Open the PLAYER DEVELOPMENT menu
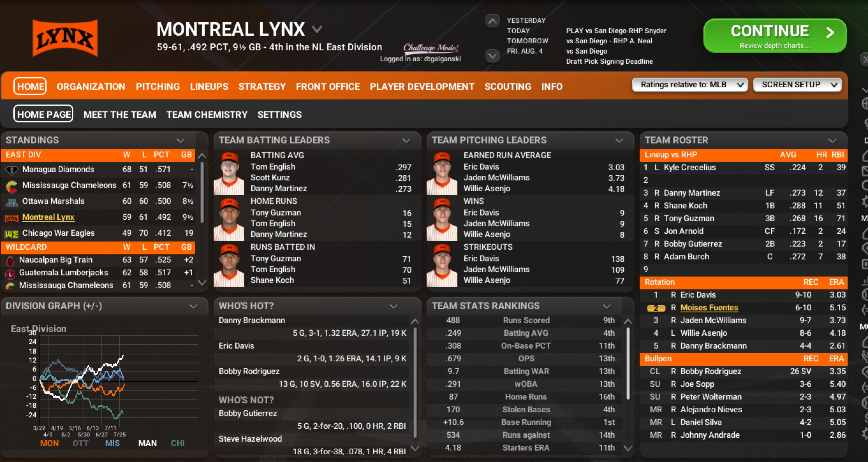Viewport: 868px width, 462px height. (x=422, y=86)
